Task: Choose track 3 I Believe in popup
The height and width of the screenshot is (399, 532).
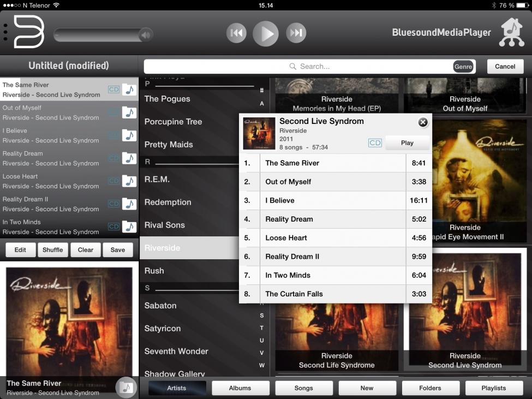Action: pos(336,200)
